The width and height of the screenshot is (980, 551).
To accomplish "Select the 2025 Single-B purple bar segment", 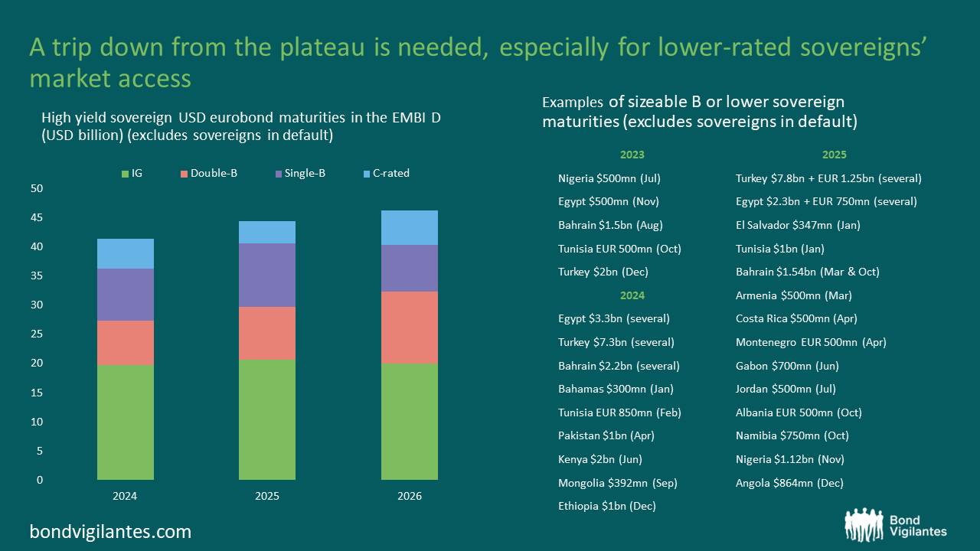I will [267, 275].
